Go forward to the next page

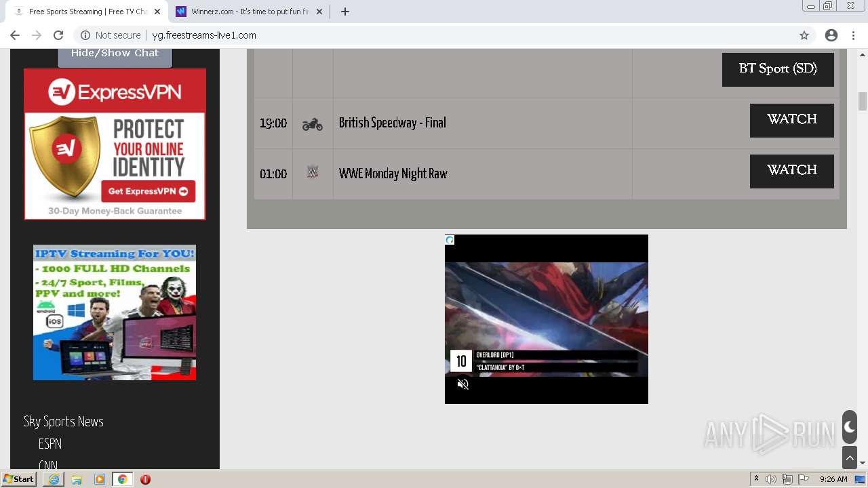tap(37, 35)
